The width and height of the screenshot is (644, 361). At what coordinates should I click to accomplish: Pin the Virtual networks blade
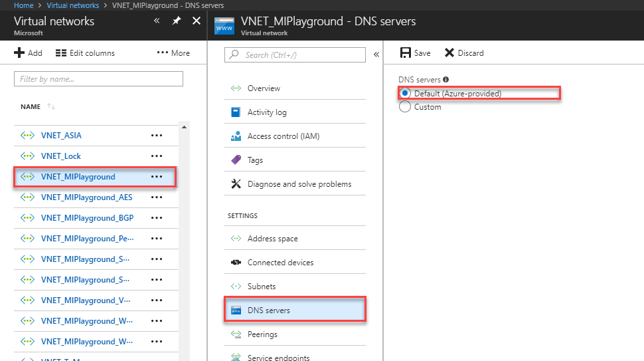click(x=177, y=21)
